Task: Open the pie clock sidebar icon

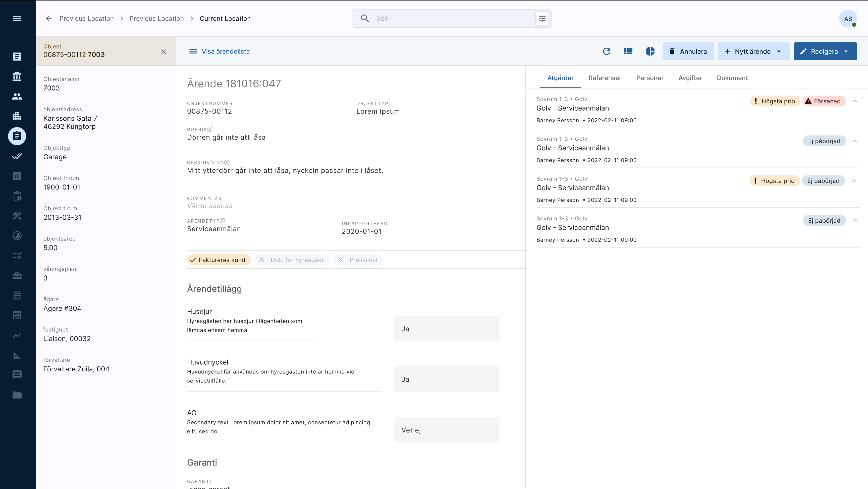Action: [x=17, y=236]
